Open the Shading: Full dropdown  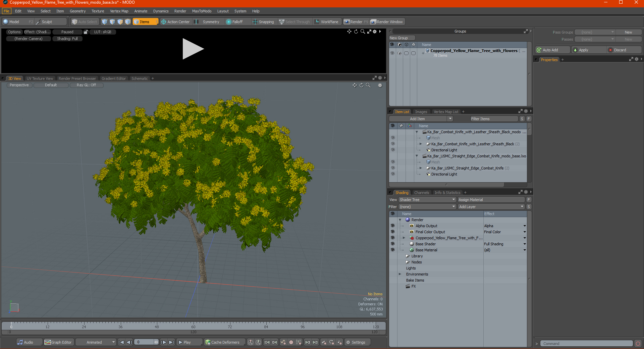[x=67, y=39]
